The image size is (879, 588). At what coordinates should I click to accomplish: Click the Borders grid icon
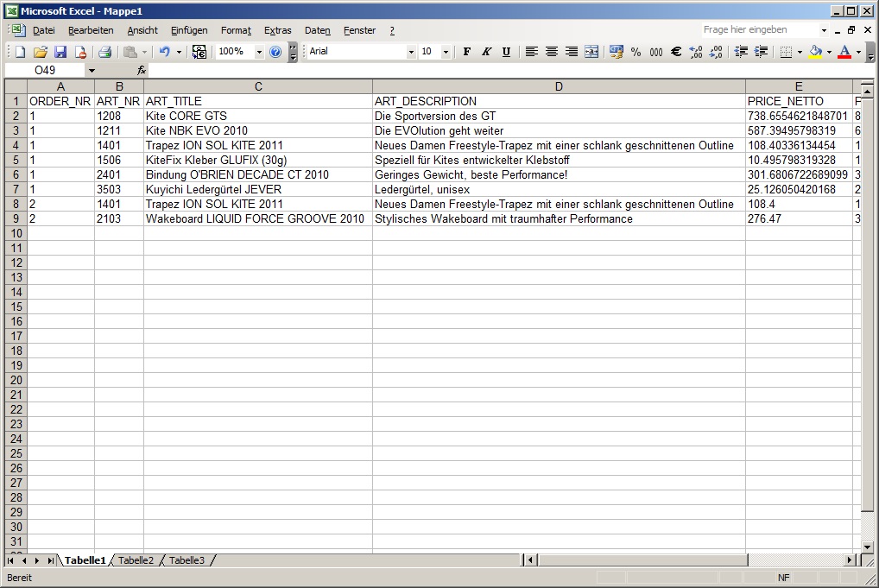pos(786,52)
